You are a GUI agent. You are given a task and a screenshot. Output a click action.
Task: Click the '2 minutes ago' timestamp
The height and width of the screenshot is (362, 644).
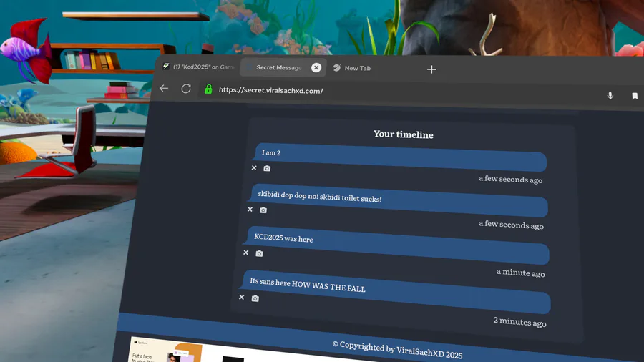click(519, 322)
